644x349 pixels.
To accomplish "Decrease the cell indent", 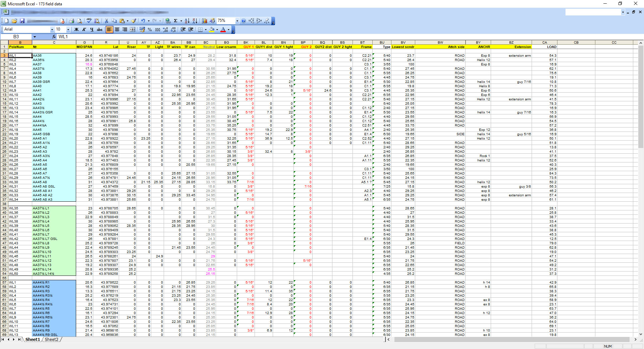I will click(183, 30).
